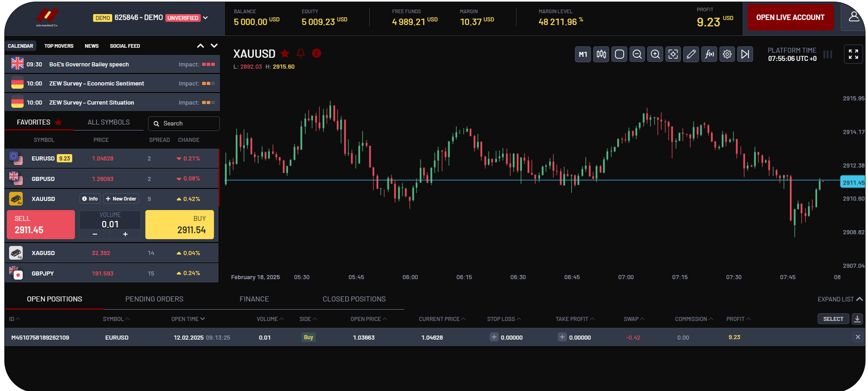868x391 pixels.
Task: Select the pencil drawing tool
Action: pyautogui.click(x=691, y=55)
